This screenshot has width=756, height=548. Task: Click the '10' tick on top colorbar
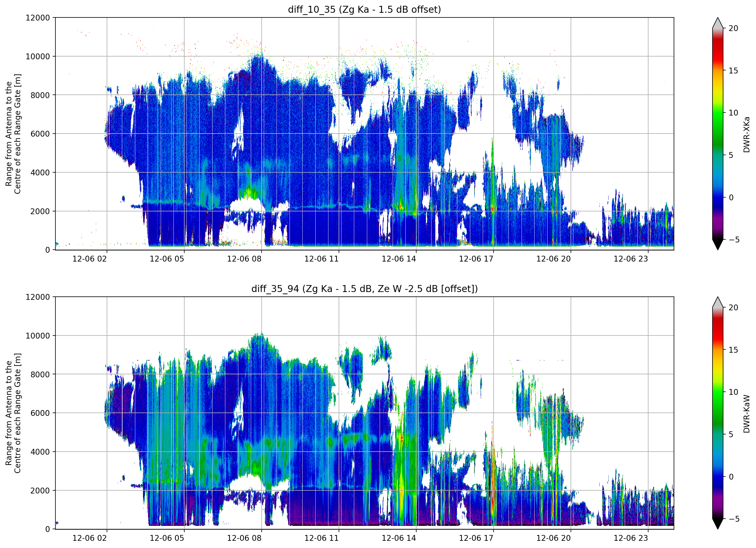pos(733,113)
